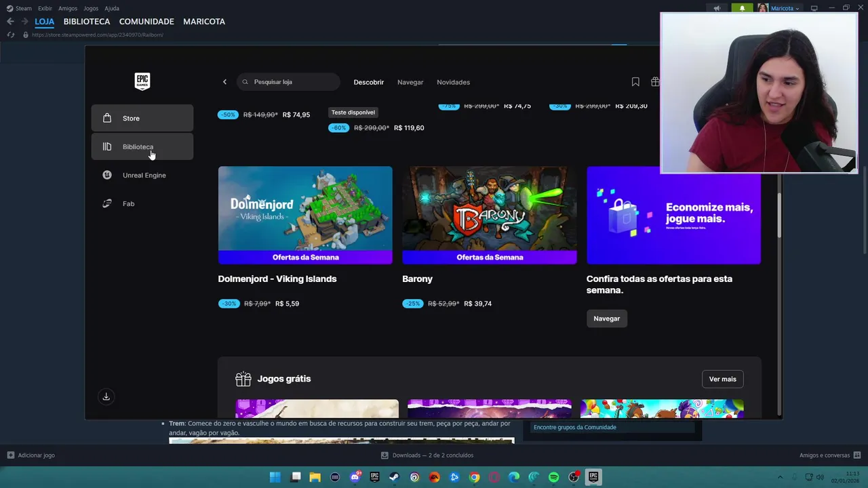Click the Navegar button under weekly offers
The image size is (868, 488).
point(607,319)
